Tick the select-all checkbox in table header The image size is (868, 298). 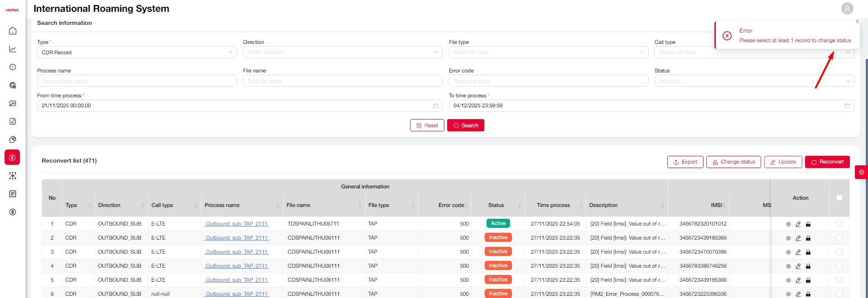(839, 198)
